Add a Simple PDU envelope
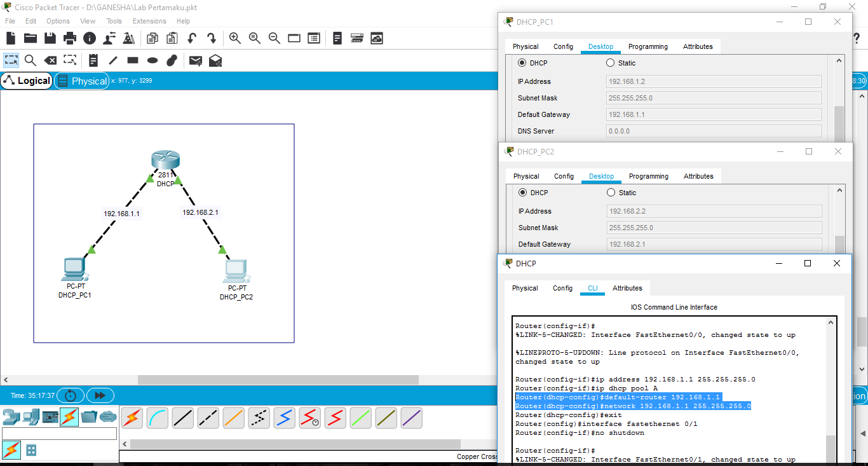Image resolution: width=868 pixels, height=466 pixels. [196, 60]
